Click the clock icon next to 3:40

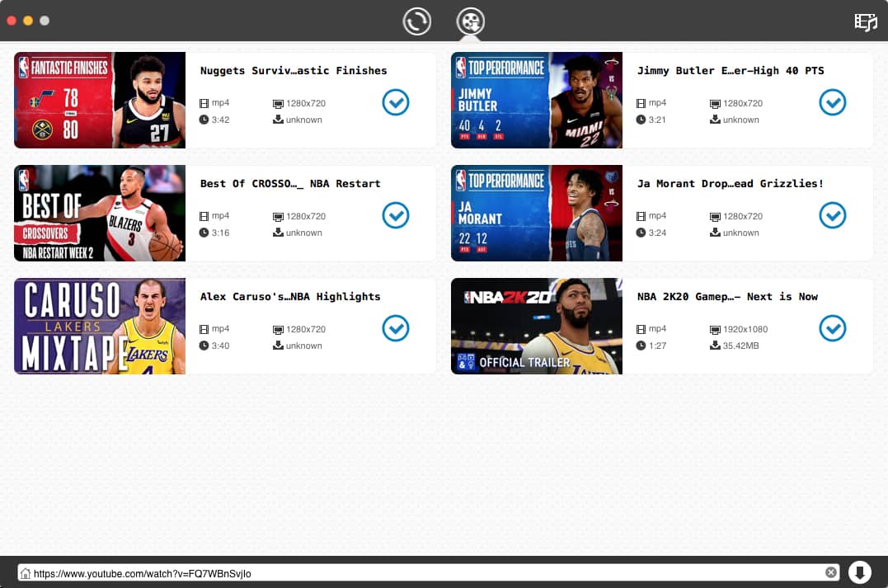coord(204,345)
